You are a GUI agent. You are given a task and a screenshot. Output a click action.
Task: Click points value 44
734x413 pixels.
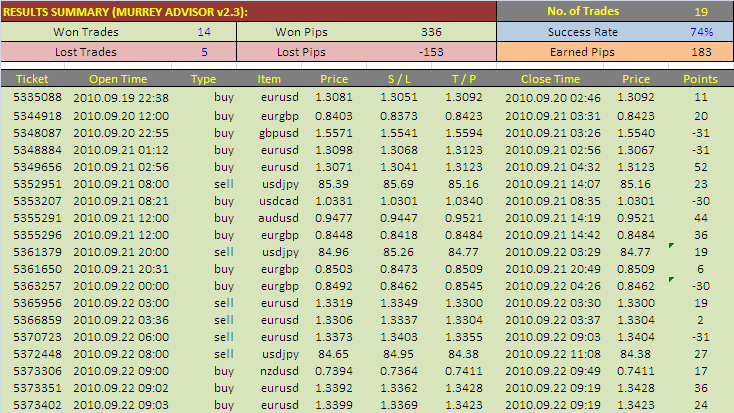click(701, 218)
